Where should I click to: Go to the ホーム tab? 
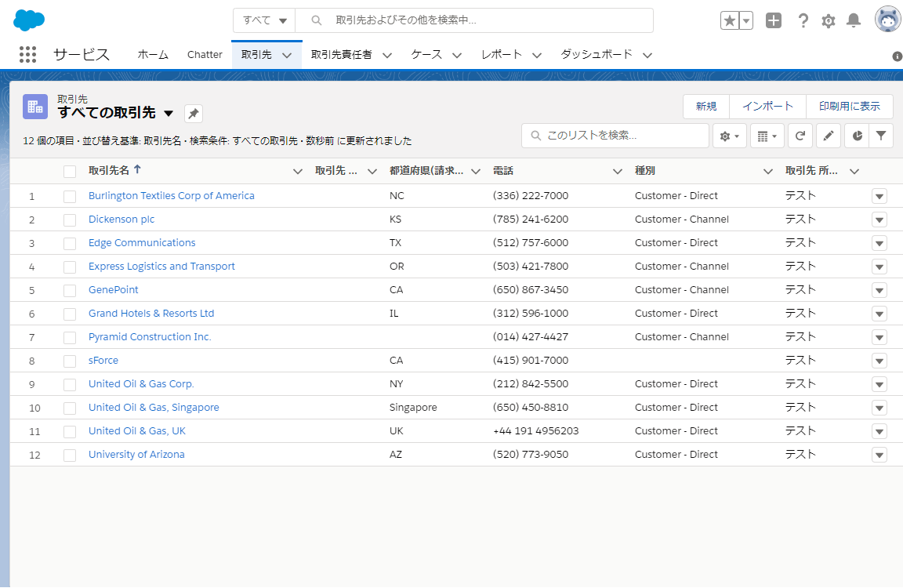(x=153, y=54)
